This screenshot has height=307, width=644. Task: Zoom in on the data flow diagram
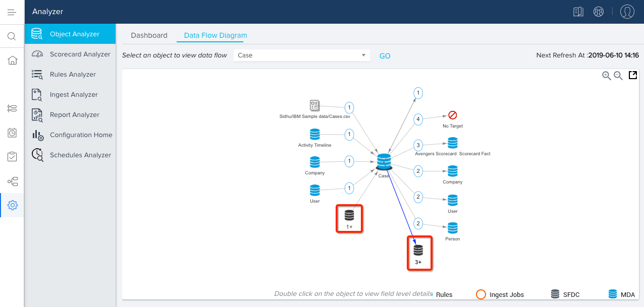pos(606,76)
